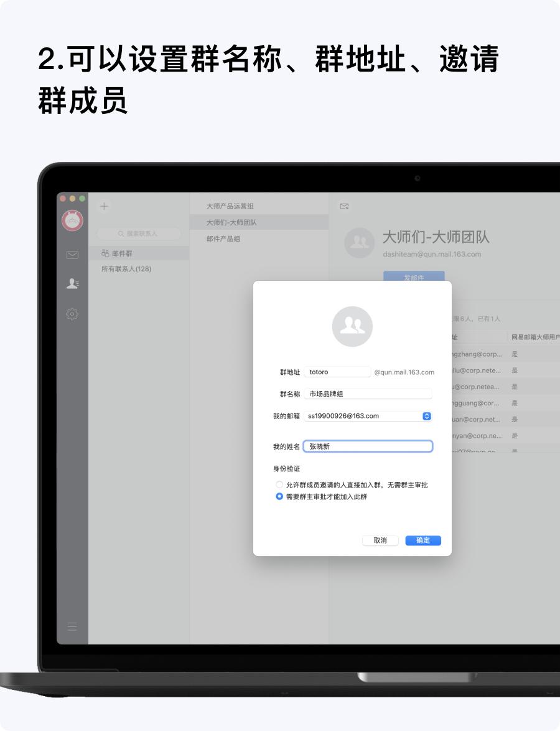Open the Settings gear icon
Viewport: 560px width, 731px height.
click(x=72, y=314)
